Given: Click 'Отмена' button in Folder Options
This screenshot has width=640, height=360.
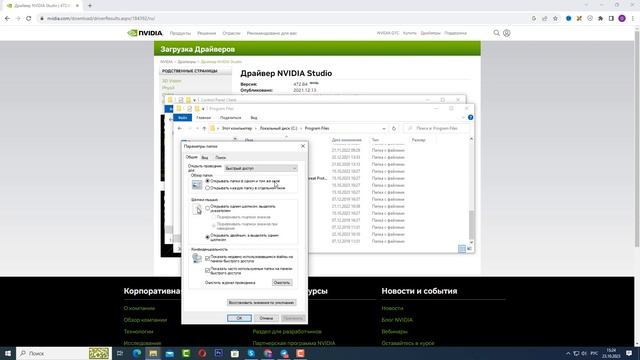Looking at the screenshot, I should [266, 318].
